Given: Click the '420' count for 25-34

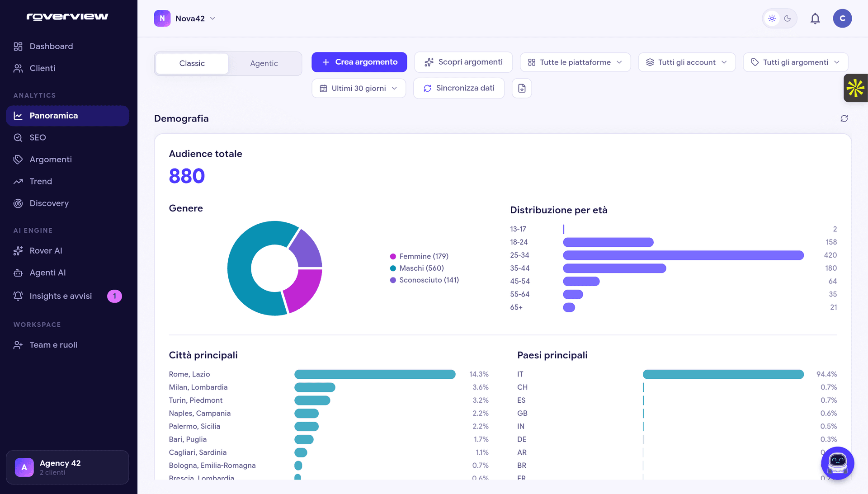Looking at the screenshot, I should (830, 255).
